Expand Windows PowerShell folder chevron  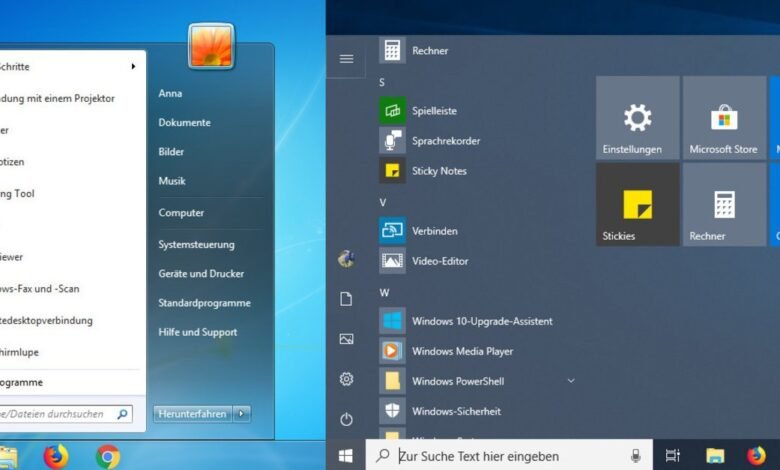coord(571,381)
